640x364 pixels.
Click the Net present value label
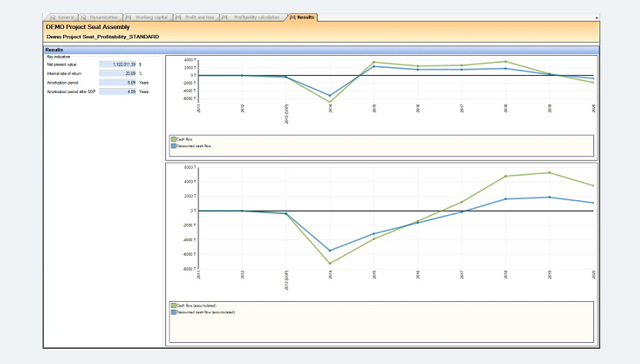point(62,64)
